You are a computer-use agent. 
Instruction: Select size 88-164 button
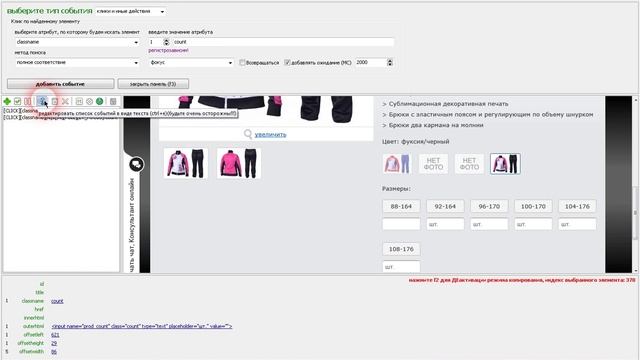tap(401, 206)
